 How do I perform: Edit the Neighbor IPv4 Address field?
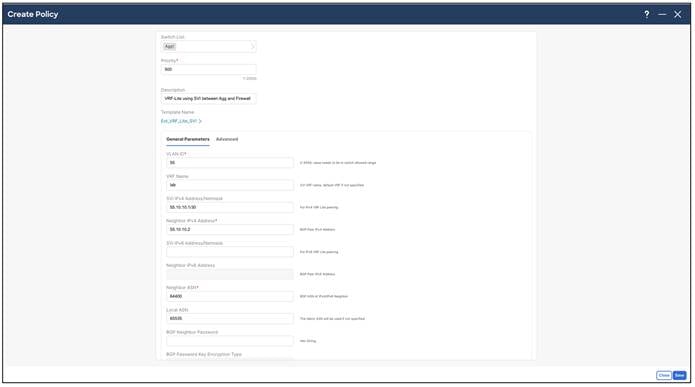point(230,230)
